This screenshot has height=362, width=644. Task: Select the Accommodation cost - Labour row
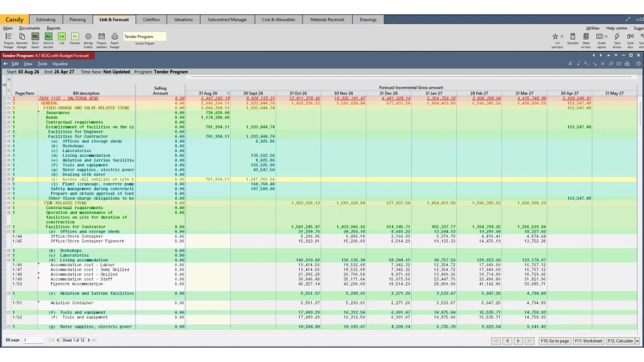[324, 265]
